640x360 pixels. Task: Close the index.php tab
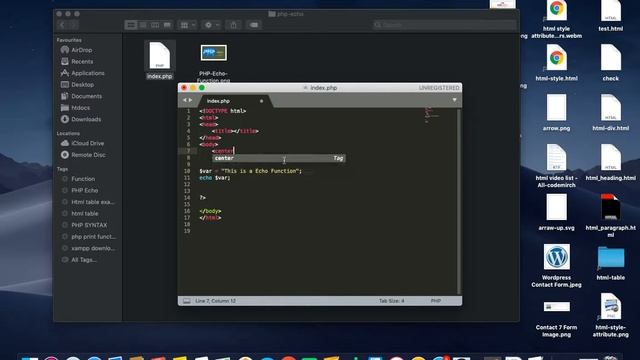click(x=261, y=101)
